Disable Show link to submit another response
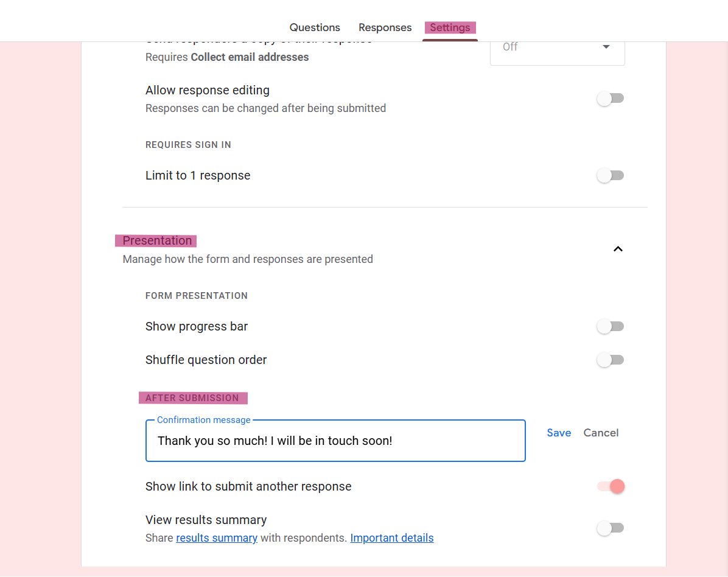The height and width of the screenshot is (577, 728). (612, 486)
